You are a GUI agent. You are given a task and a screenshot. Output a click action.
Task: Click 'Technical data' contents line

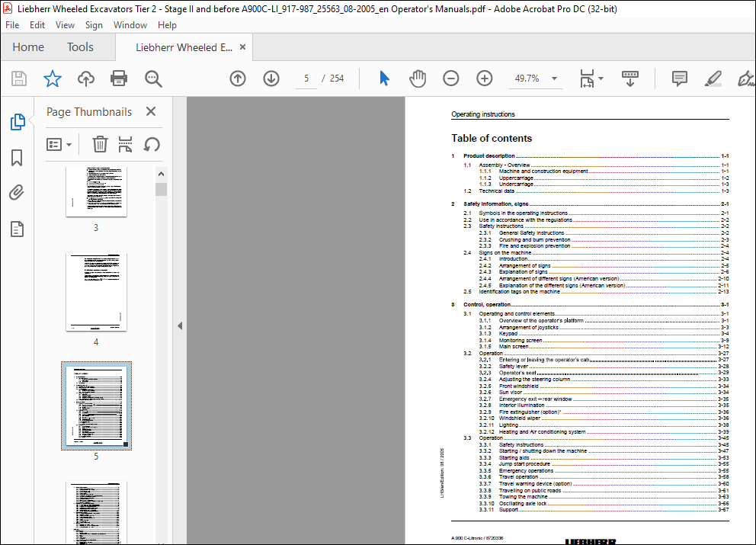[496, 191]
